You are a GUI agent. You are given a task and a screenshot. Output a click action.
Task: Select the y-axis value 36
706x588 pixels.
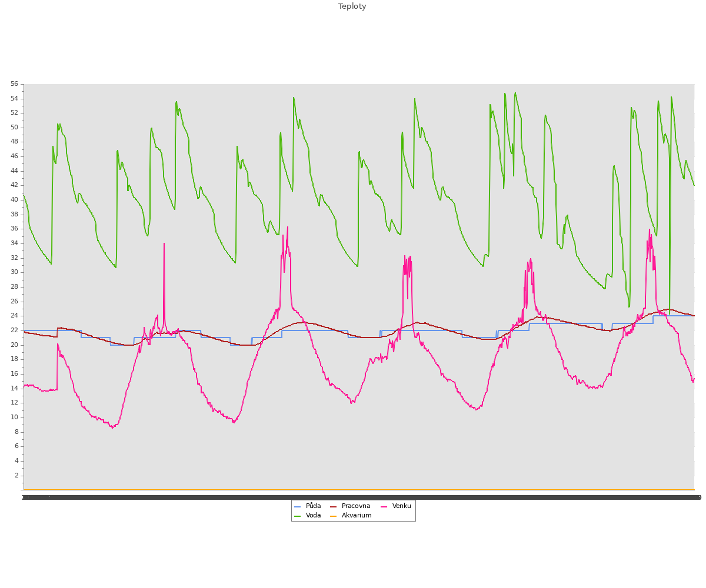click(14, 229)
